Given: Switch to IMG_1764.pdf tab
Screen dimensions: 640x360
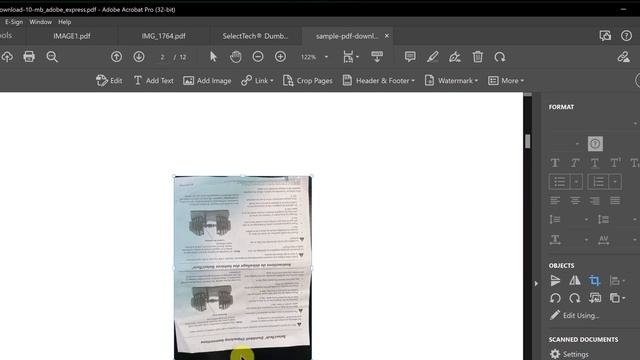Looking at the screenshot, I should click(x=163, y=36).
